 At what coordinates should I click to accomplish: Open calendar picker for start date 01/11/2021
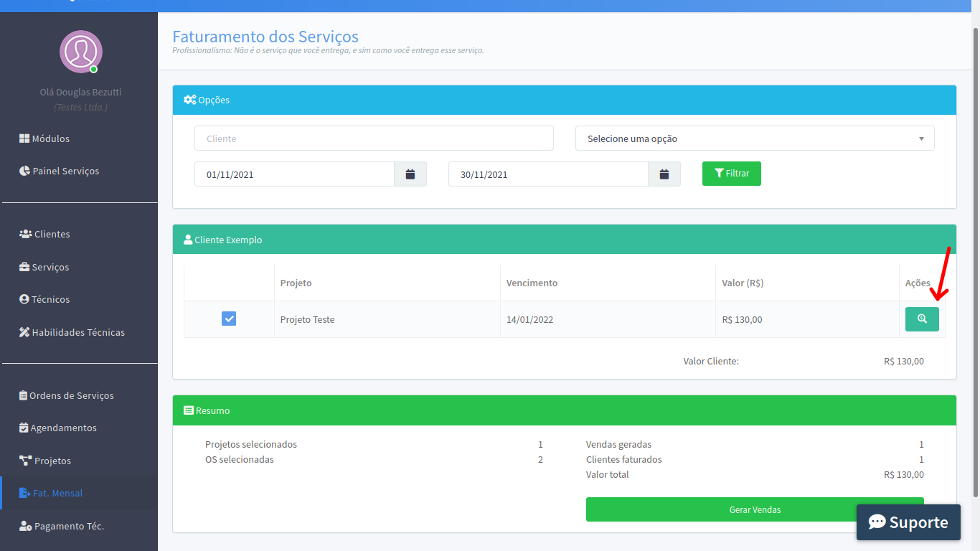point(410,174)
